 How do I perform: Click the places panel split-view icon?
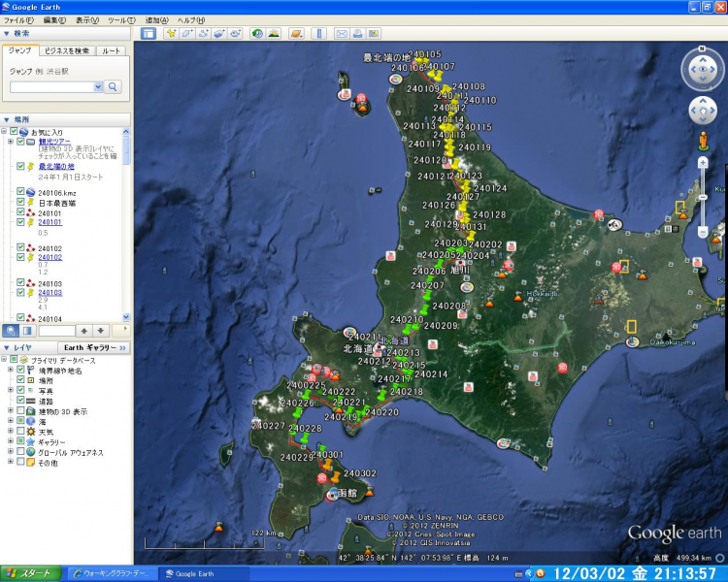pyautogui.click(x=27, y=331)
